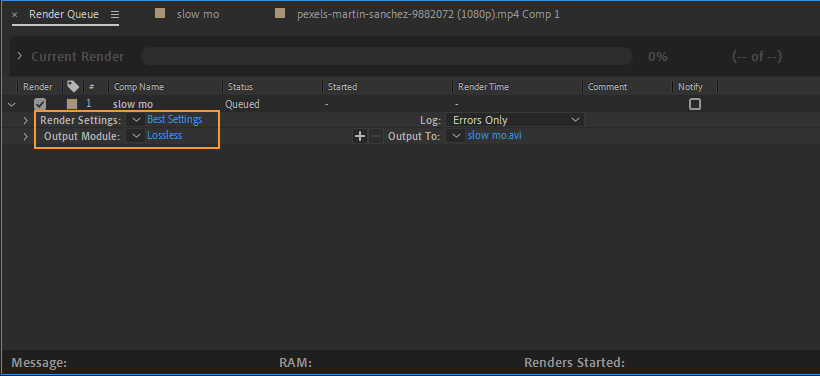Screen dimensions: 820x376
Task: Open the Log Errors Only dropdown
Action: click(515, 120)
